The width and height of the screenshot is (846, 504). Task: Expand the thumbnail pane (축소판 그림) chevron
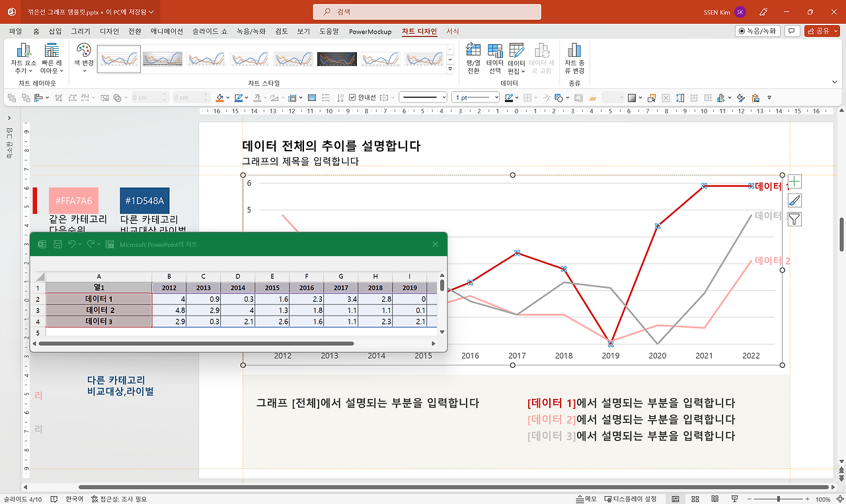pyautogui.click(x=9, y=118)
